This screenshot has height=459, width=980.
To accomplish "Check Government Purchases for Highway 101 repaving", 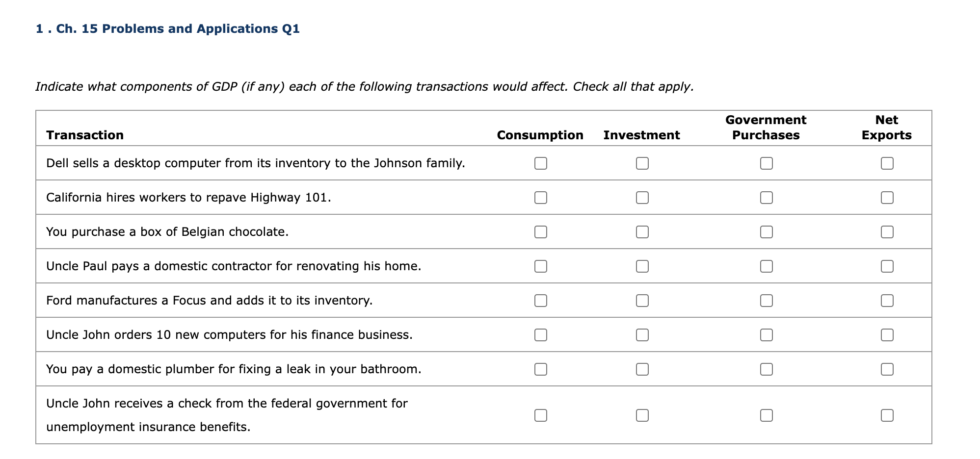I will (x=766, y=198).
